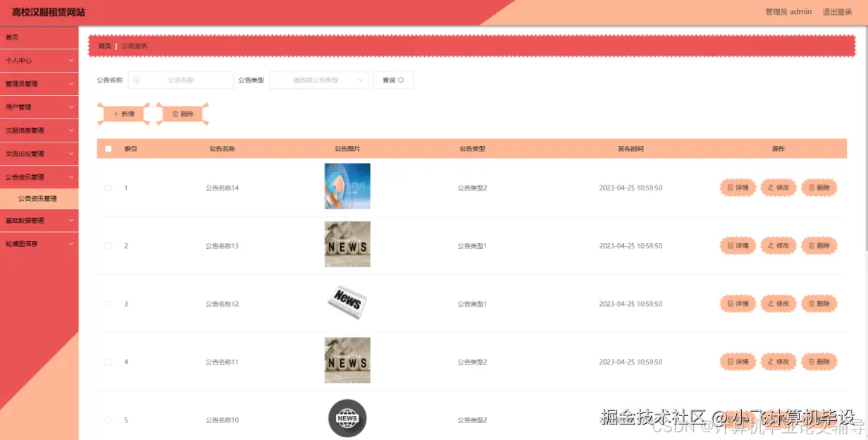Click 公告类型1 in the 公告名称13 row
This screenshot has width=868, height=440.
click(472, 245)
